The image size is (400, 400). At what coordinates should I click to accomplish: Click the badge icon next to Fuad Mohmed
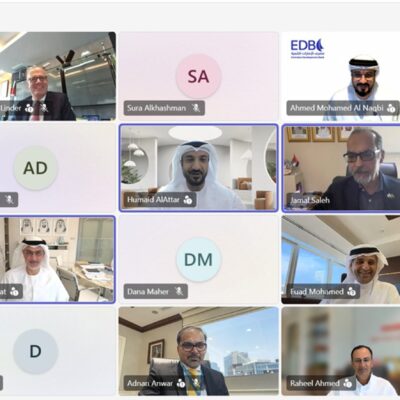[351, 292]
